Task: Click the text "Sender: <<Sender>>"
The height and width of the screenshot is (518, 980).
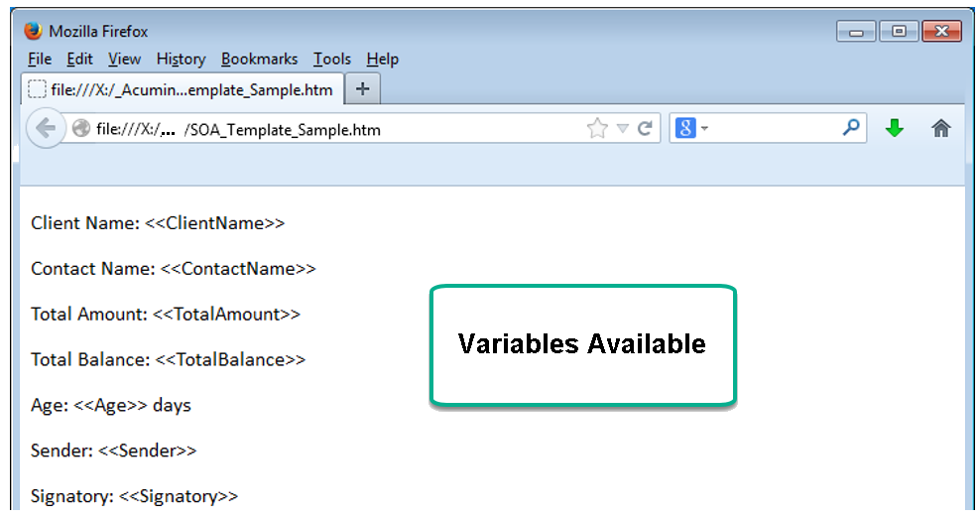Action: 113,451
